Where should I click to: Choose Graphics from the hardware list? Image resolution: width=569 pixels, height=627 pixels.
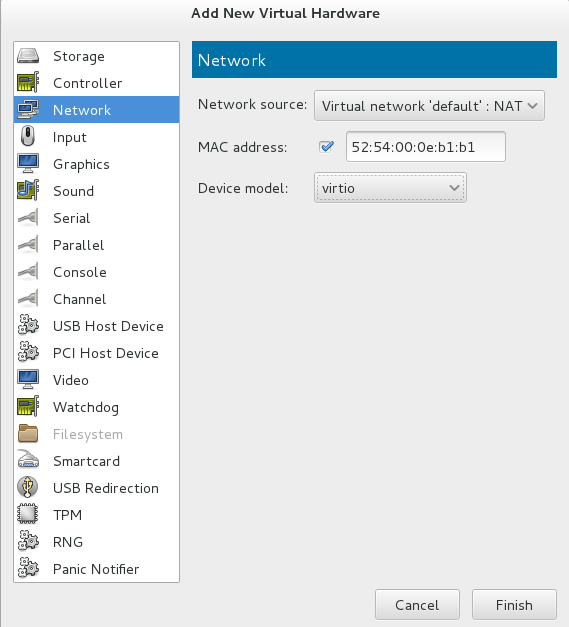tap(96, 164)
